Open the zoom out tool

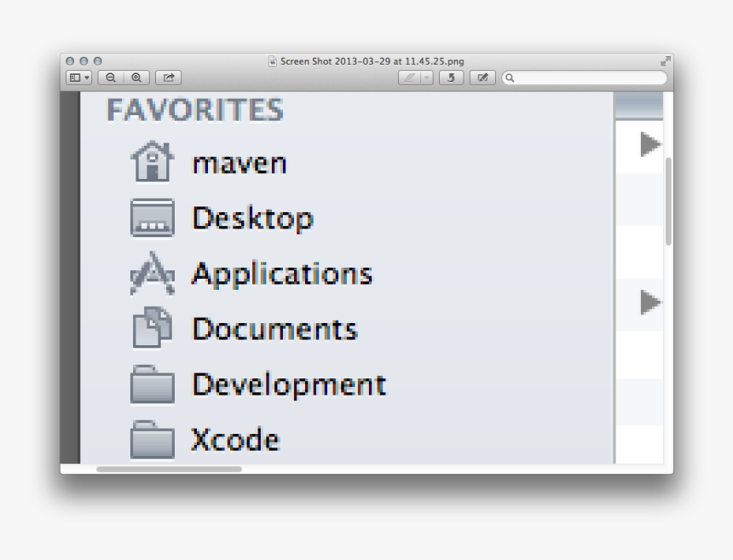coord(113,77)
